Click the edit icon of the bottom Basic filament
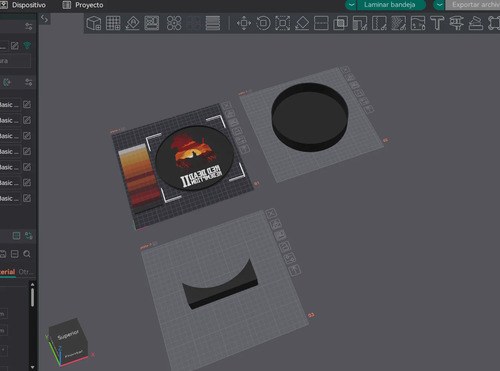The height and width of the screenshot is (371, 500). click(x=27, y=198)
